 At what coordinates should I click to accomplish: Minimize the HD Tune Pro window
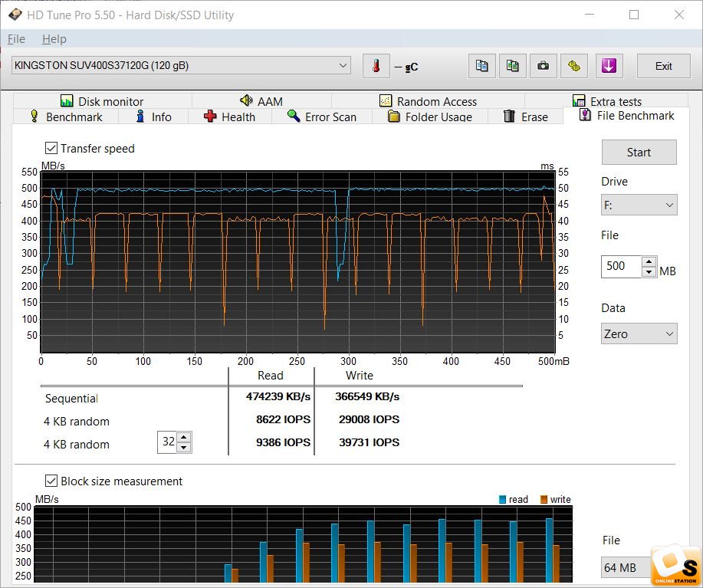[x=590, y=15]
